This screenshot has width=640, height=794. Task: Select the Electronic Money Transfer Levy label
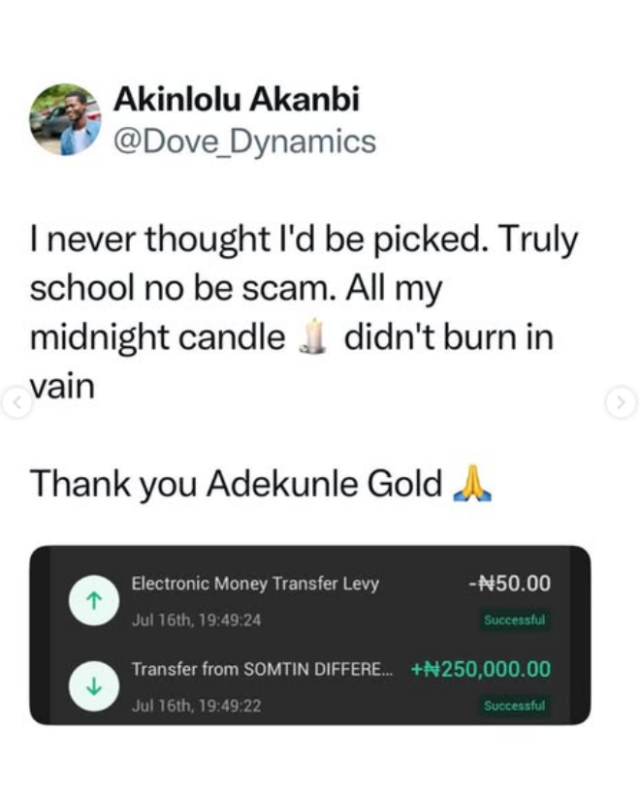pos(255,584)
